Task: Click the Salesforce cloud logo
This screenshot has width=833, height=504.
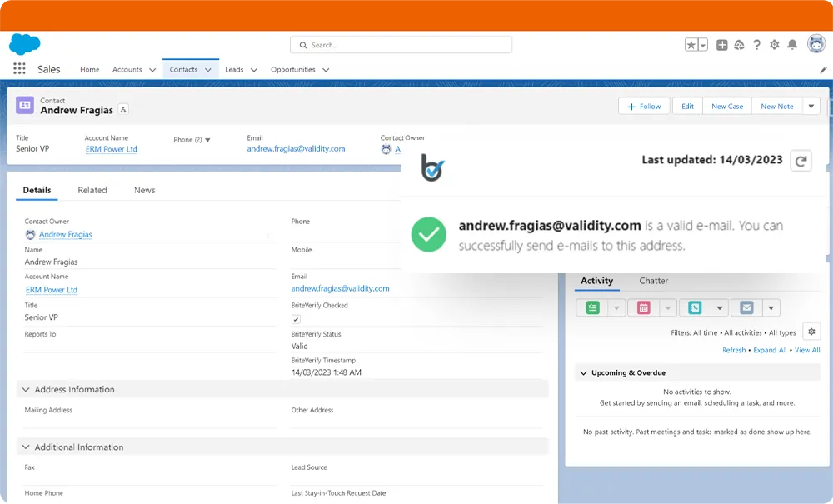Action: tap(24, 44)
